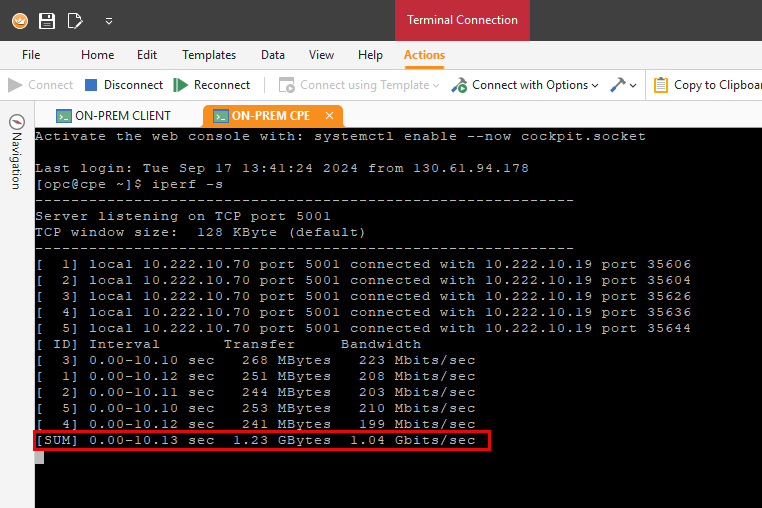762x508 pixels.
Task: Expand the quick access toolbar dropdown arrow
Action: pos(108,20)
